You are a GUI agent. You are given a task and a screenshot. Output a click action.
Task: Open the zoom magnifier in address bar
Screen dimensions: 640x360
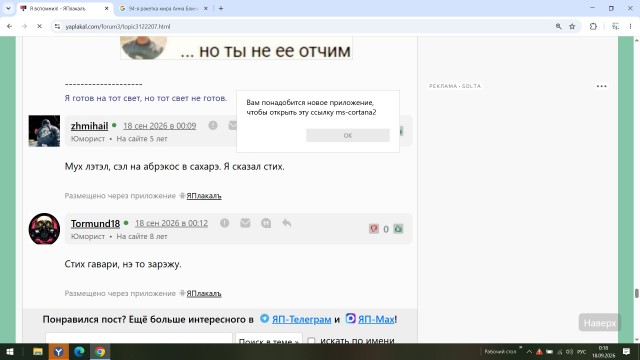pyautogui.click(x=558, y=27)
